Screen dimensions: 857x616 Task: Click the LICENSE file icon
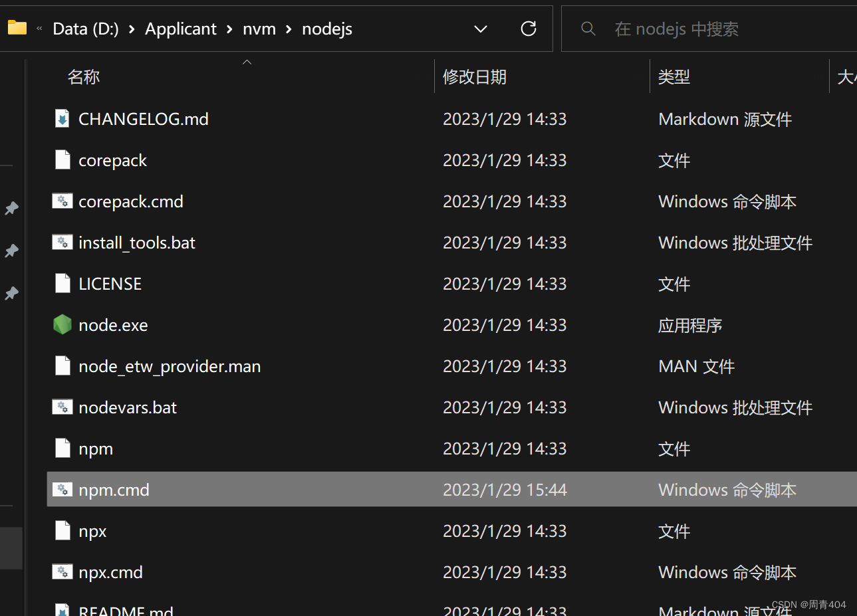point(62,284)
